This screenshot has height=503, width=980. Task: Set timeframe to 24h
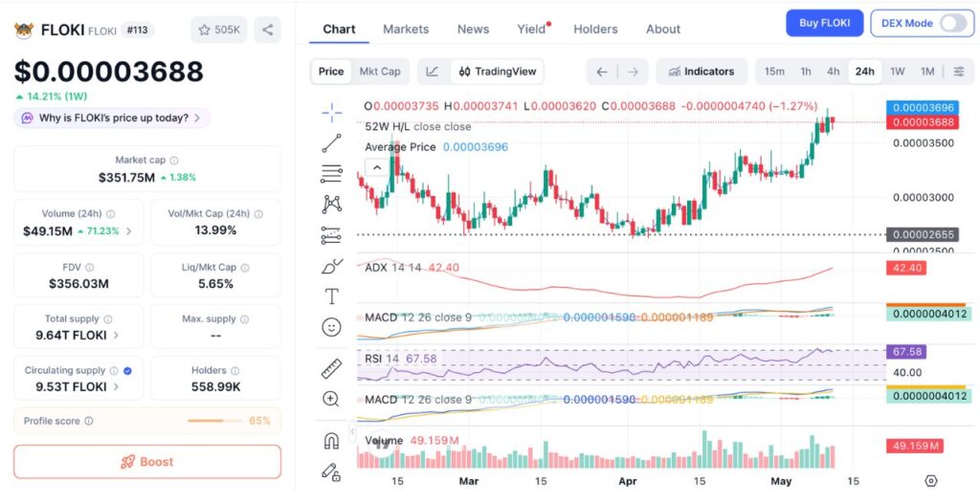coord(865,72)
